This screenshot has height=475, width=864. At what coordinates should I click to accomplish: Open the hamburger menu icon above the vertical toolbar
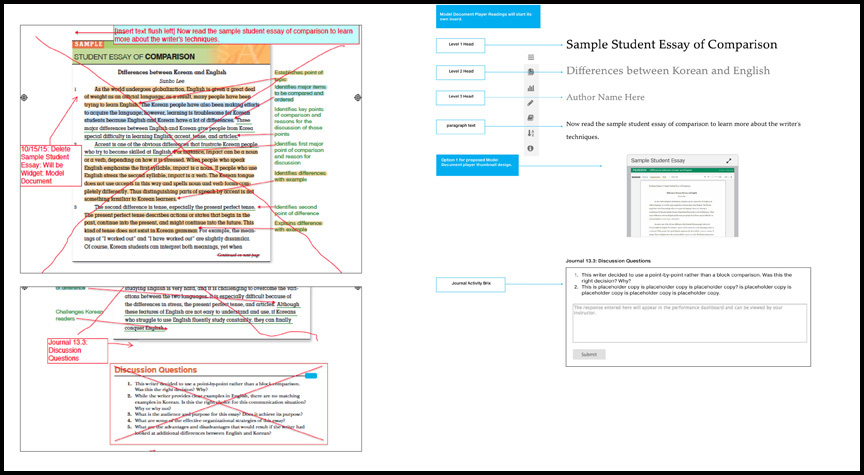coord(531,57)
